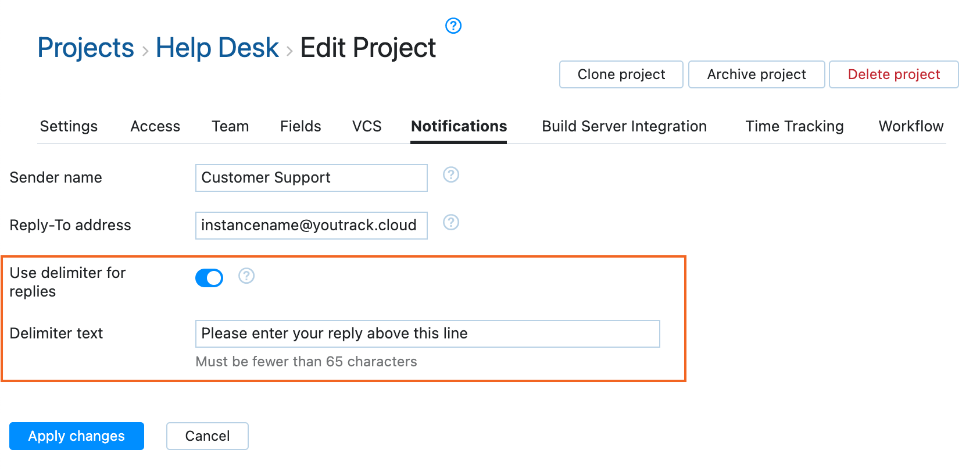Open Build Server Integration tab
This screenshot has height=471, width=980.
(624, 126)
